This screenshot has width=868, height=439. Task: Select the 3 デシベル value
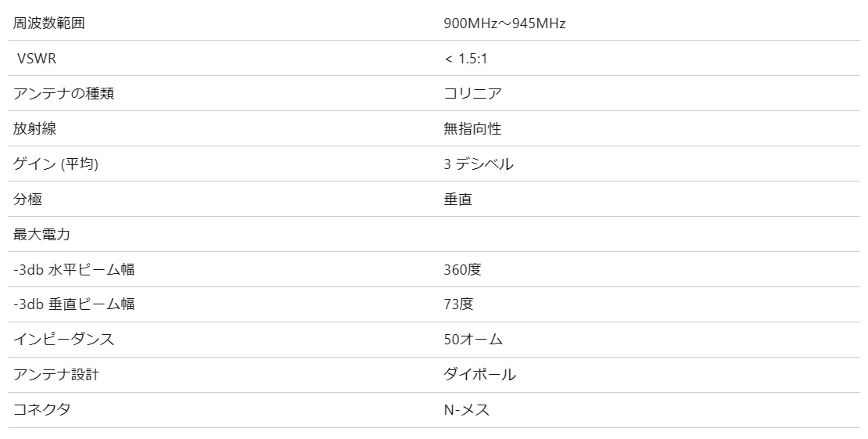point(479,164)
